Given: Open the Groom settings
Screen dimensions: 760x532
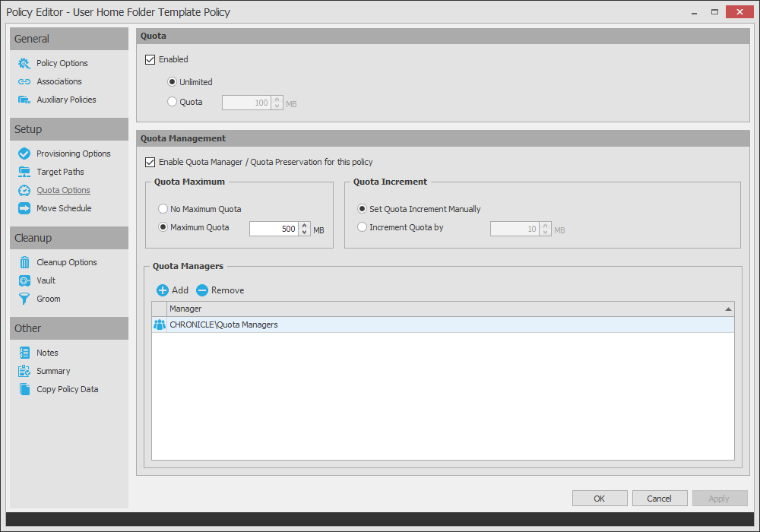Looking at the screenshot, I should pos(49,299).
